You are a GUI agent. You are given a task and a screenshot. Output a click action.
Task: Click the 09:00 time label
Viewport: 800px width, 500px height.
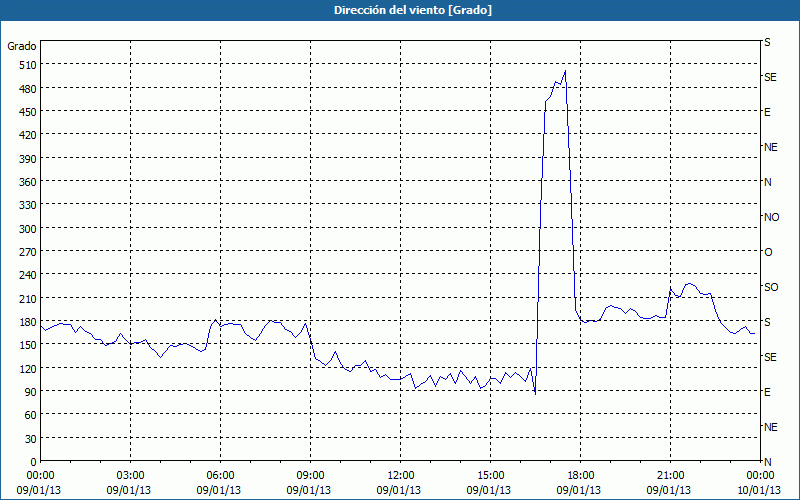[310, 476]
